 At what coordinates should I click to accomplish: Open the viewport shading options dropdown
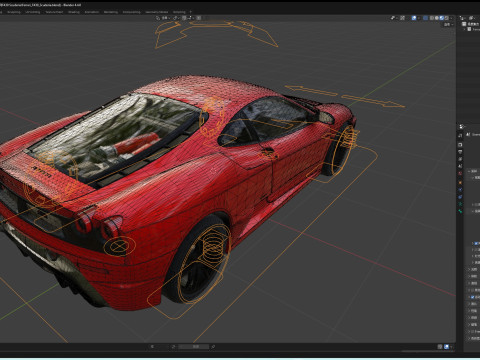451,18
